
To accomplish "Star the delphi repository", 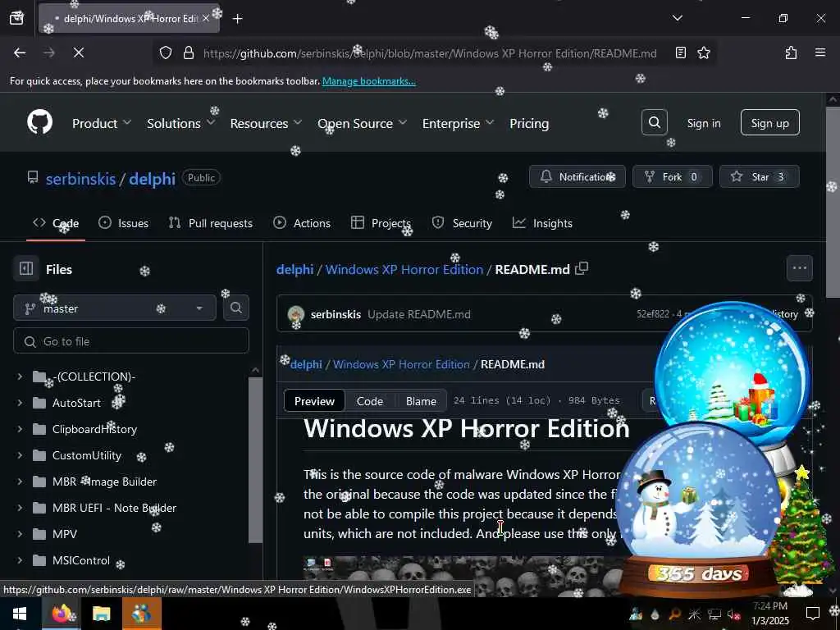I will point(759,176).
